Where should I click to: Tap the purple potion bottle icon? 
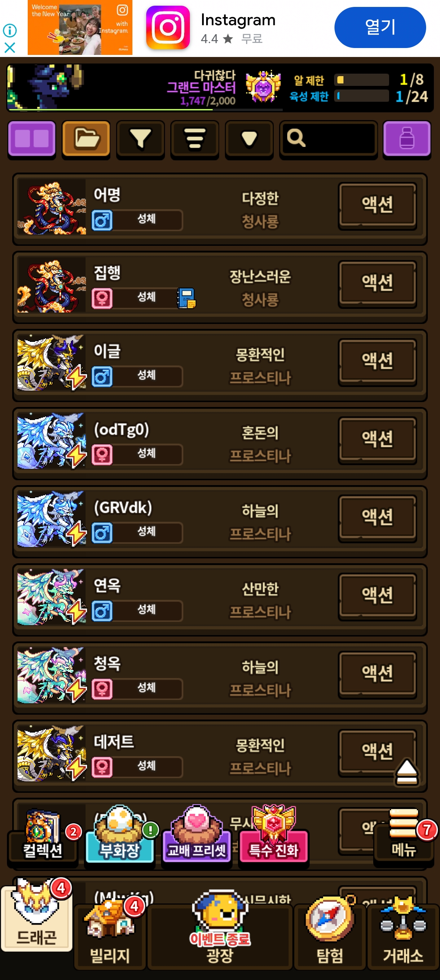407,139
